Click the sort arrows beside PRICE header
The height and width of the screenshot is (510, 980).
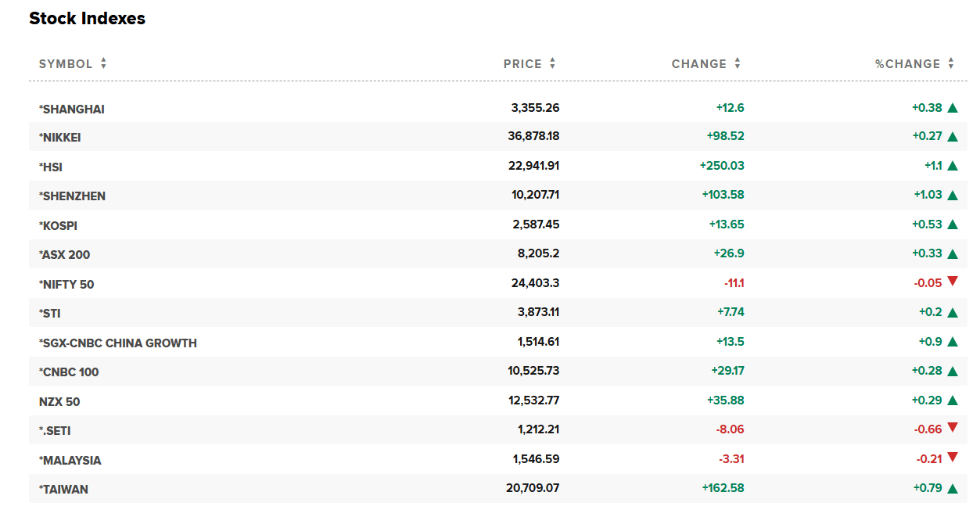552,63
